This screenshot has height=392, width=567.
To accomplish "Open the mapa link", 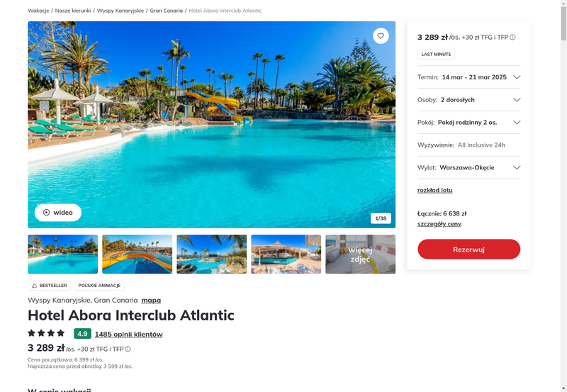I will coord(151,300).
